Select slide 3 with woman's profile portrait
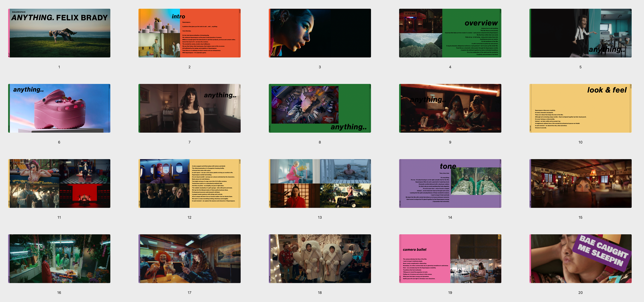The width and height of the screenshot is (644, 302). click(320, 33)
